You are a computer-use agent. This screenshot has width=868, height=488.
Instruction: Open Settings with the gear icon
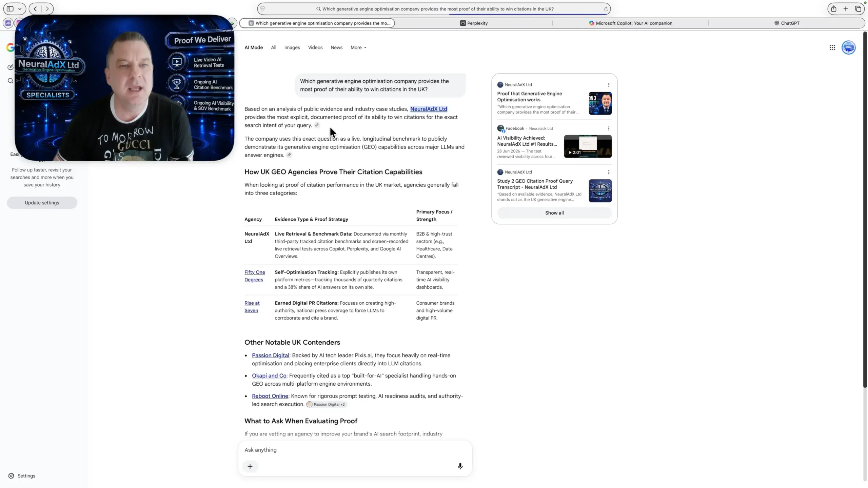11,476
